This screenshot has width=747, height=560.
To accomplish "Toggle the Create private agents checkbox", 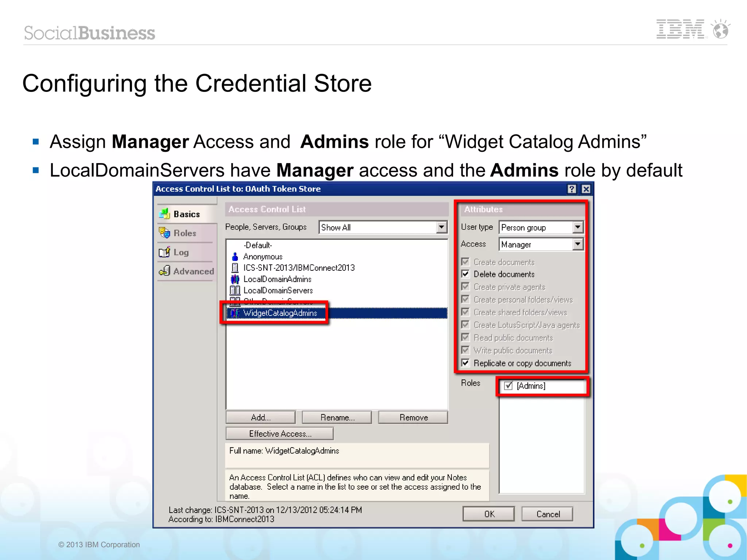I will 465,286.
